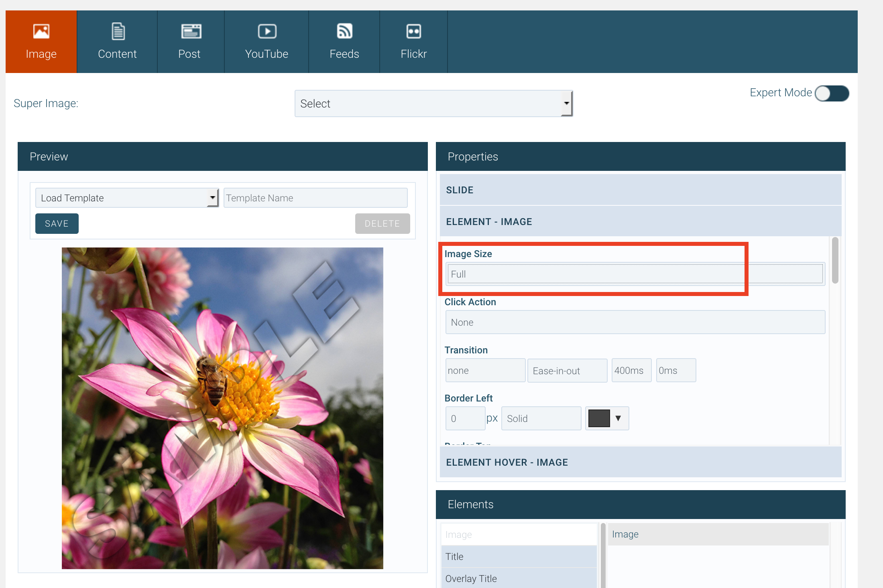Click the Click Action None field

click(x=635, y=322)
